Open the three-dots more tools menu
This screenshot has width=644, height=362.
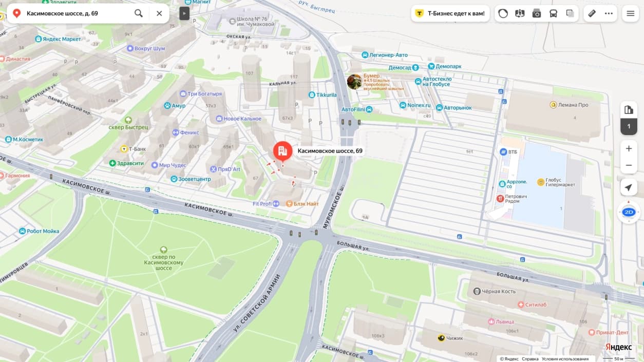[609, 13]
